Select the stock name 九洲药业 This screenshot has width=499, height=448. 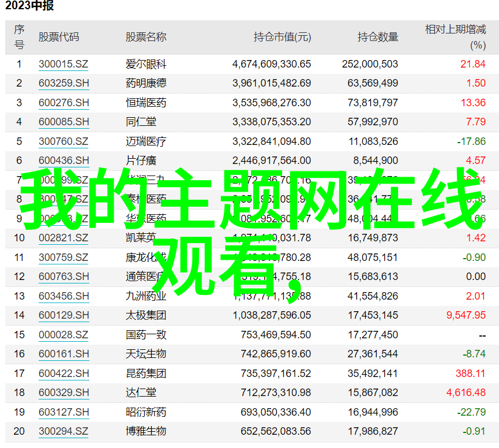(146, 296)
